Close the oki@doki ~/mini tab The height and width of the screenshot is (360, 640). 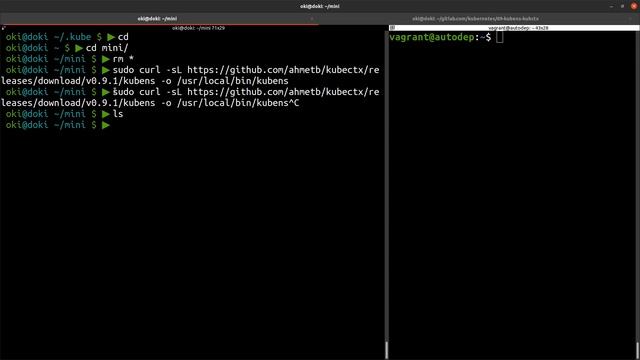(312, 18)
